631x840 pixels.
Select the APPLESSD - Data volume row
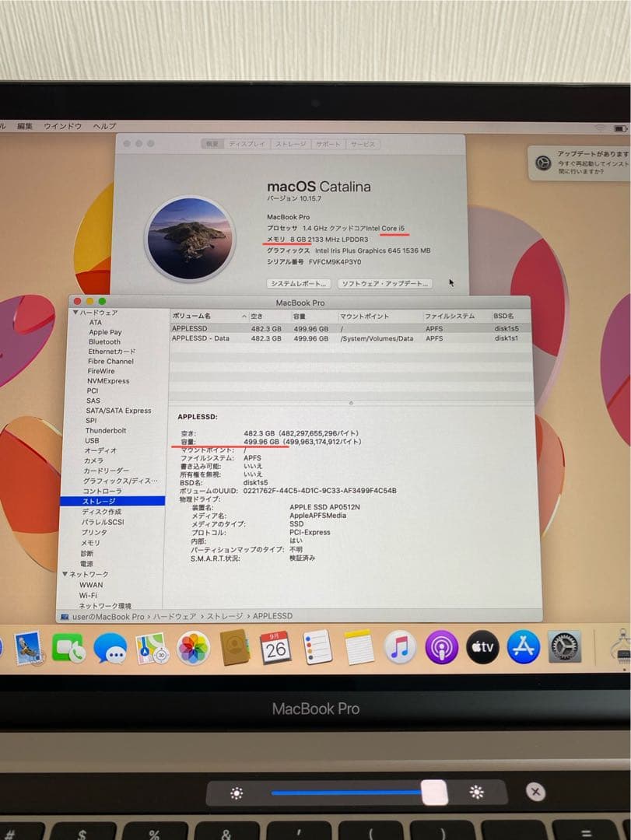coord(351,338)
